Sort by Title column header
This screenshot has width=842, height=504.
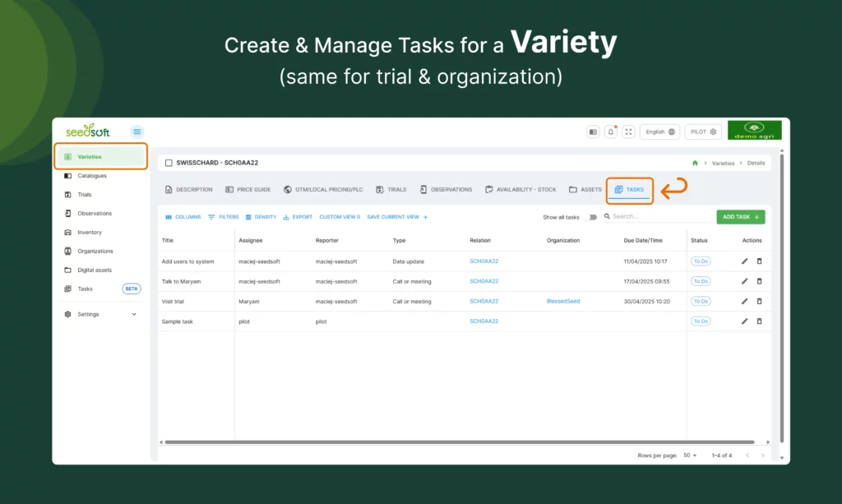168,240
